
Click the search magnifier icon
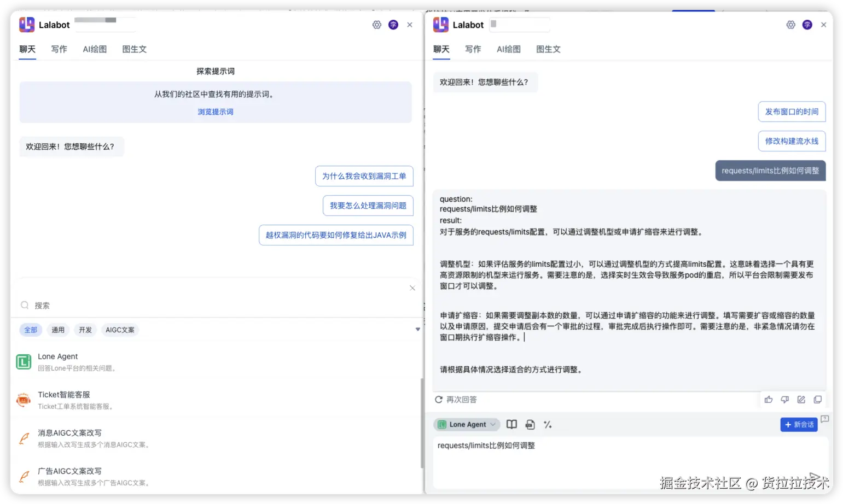[25, 305]
